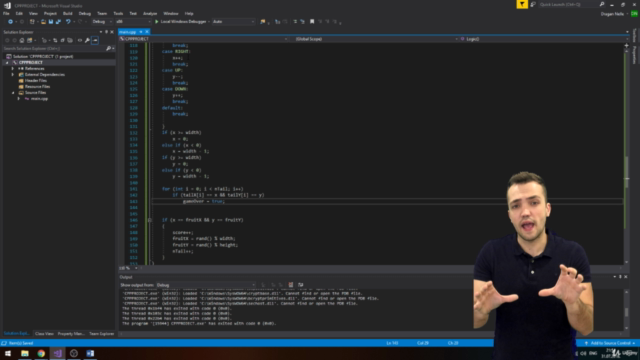This screenshot has height=360, width=640.
Task: Click Solution Explorer Properties wrench icon
Action: [x=87, y=40]
